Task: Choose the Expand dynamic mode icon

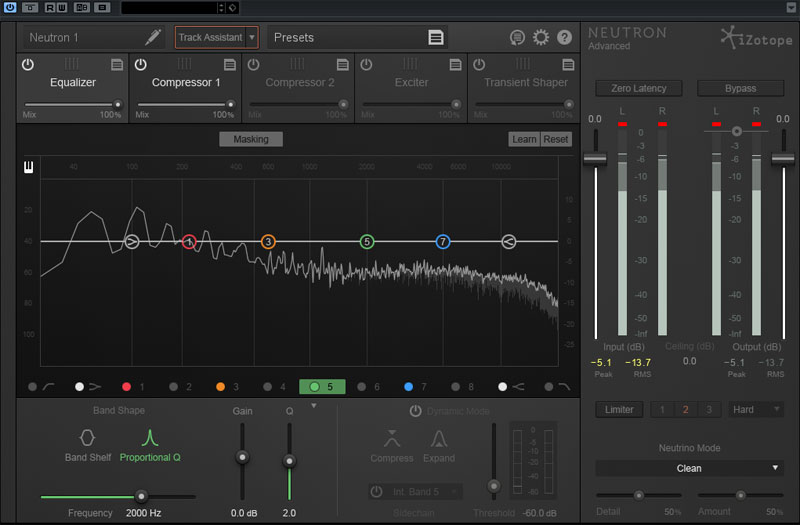Action: tap(439, 438)
